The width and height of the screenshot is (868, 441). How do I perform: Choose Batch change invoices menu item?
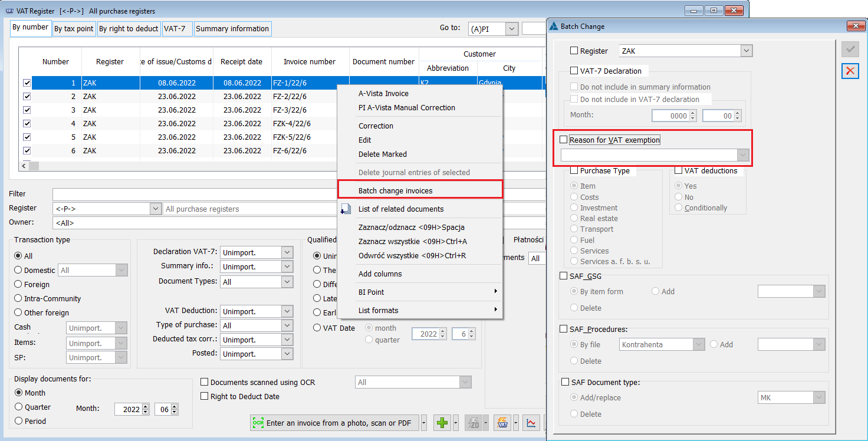(x=420, y=190)
